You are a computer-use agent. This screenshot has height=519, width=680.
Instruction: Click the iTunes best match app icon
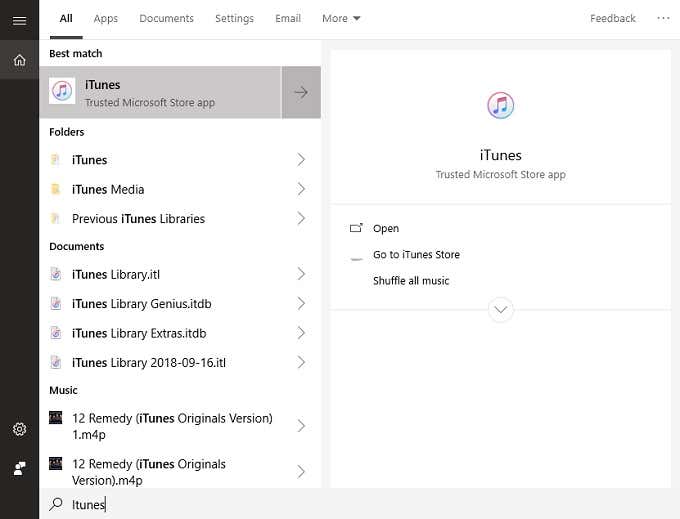pyautogui.click(x=62, y=92)
